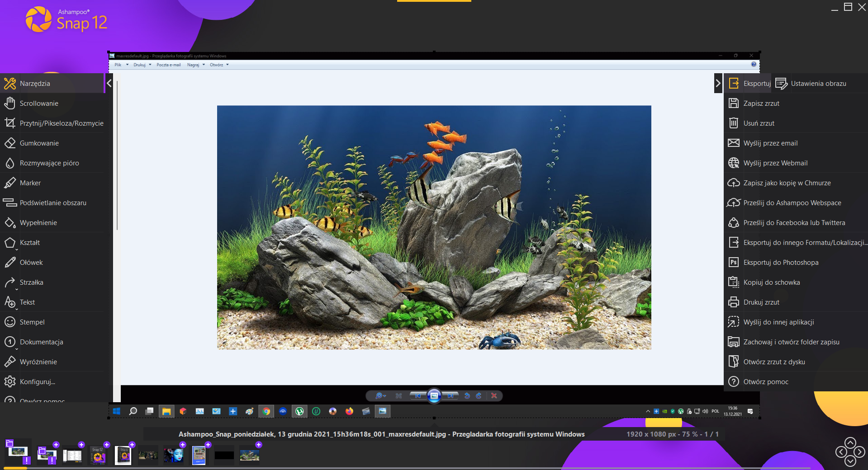Share via Prześlij do Facebooka lub Twittera

(796, 223)
